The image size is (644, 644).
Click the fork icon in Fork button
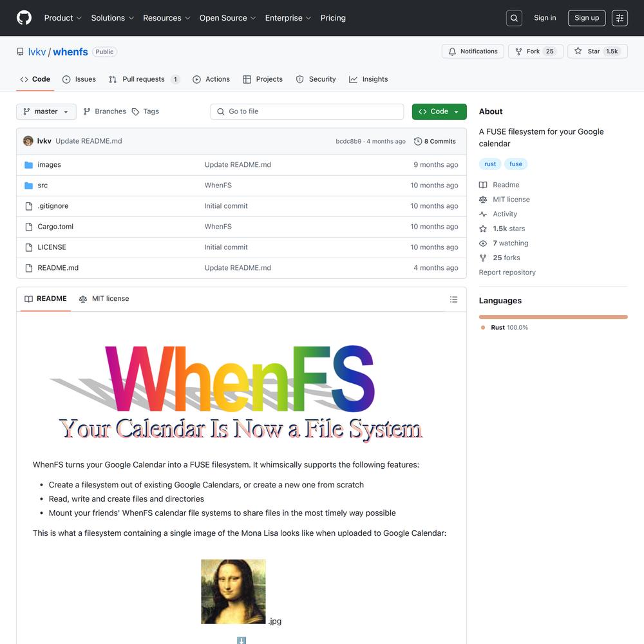(x=518, y=52)
